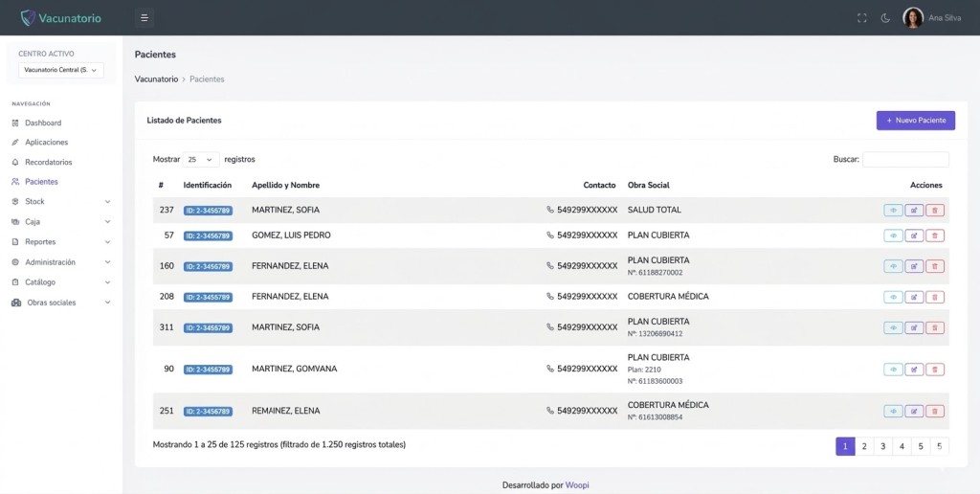980x494 pixels.
Task: Open the Centro Activo dropdown
Action: [x=61, y=70]
